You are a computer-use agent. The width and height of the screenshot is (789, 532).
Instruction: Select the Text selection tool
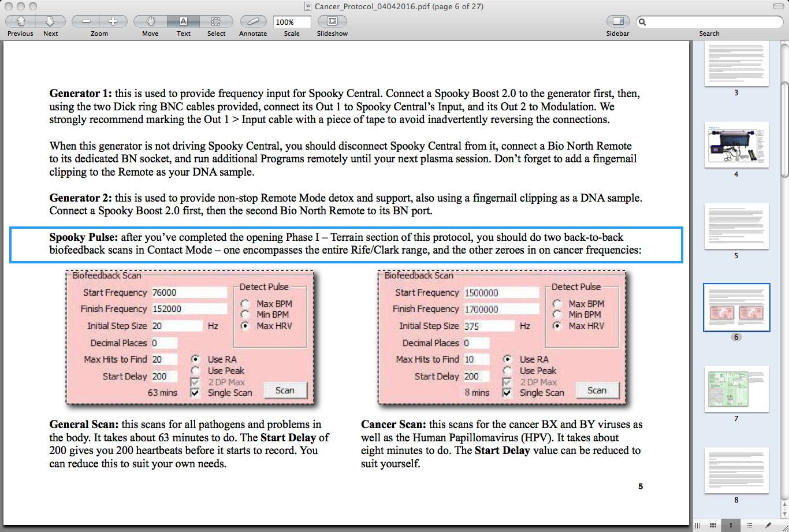pos(183,21)
